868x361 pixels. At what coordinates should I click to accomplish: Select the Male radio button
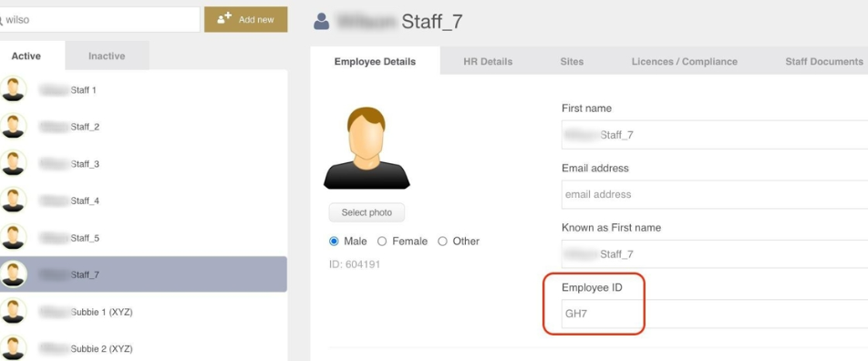point(334,242)
